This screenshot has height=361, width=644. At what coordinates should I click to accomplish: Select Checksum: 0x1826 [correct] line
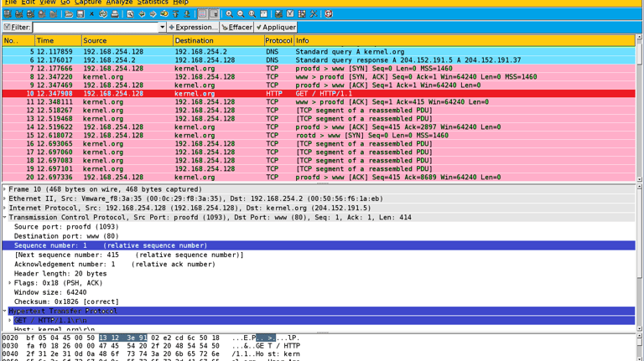tap(66, 302)
